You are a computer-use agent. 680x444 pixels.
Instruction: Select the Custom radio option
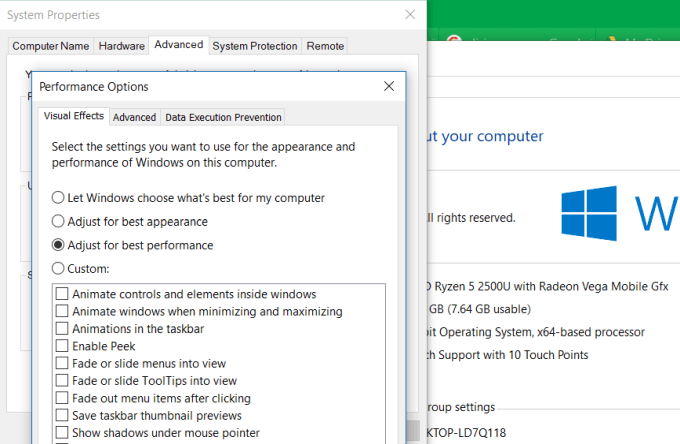pyautogui.click(x=59, y=268)
